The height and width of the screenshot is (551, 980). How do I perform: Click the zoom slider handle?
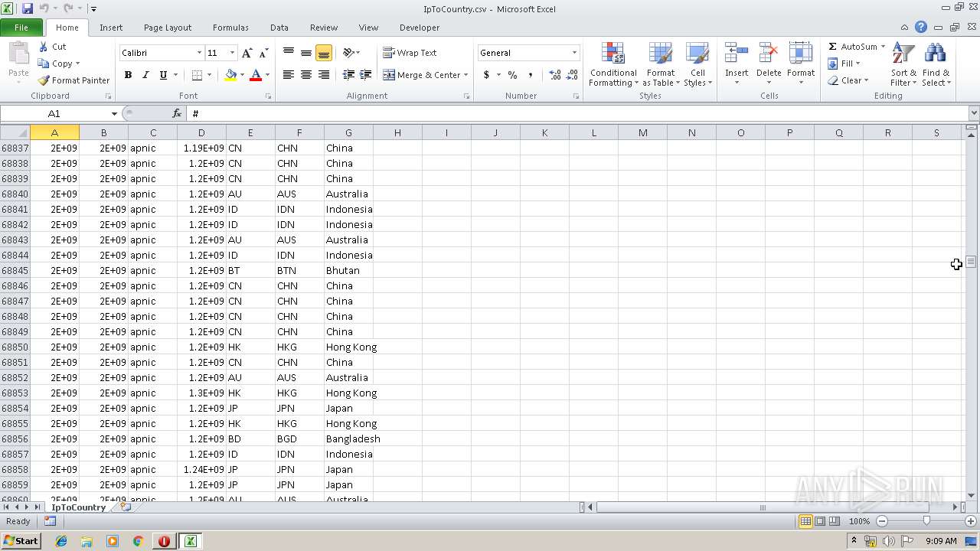(x=926, y=521)
